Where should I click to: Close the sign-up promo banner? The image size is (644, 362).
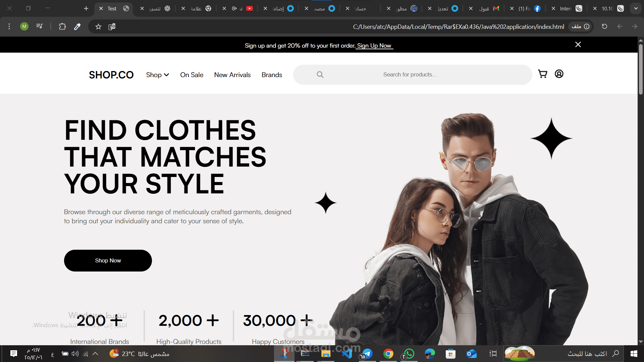tap(578, 45)
